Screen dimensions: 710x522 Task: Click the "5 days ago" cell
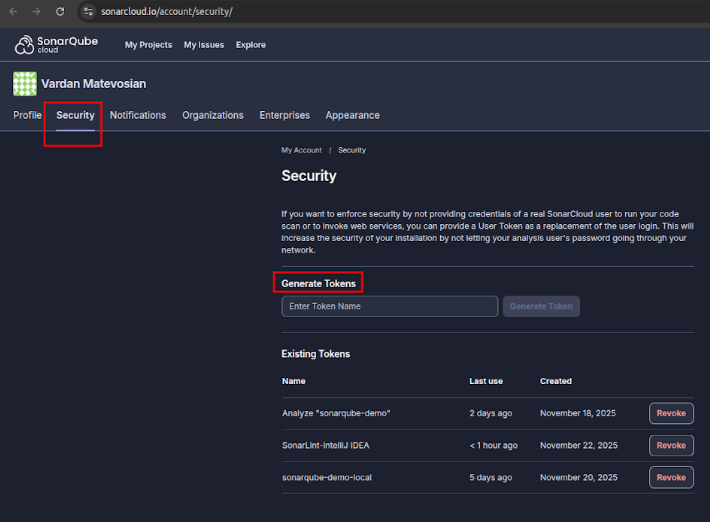490,478
